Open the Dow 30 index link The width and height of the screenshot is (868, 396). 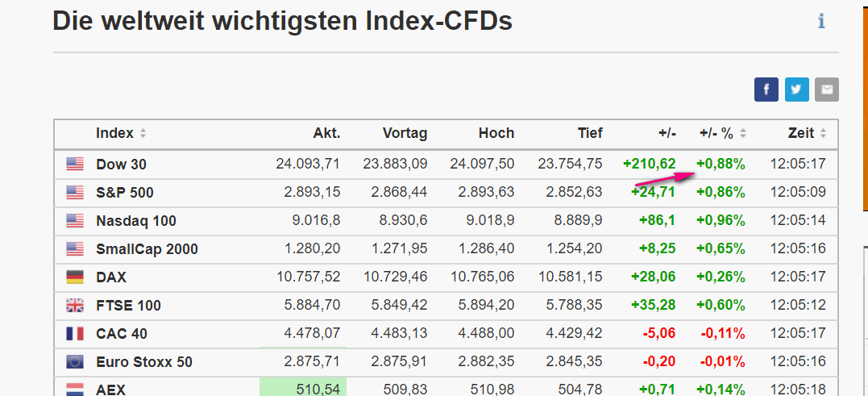(121, 165)
